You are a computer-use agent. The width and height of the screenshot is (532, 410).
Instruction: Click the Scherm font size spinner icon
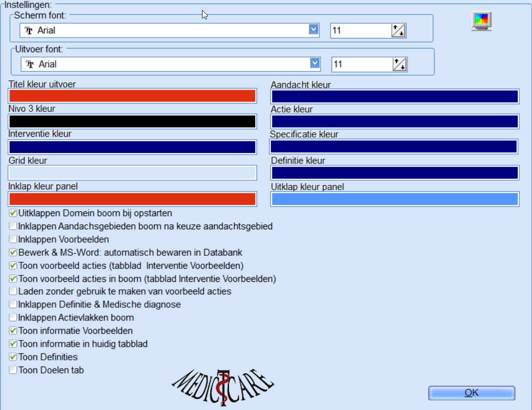pyautogui.click(x=398, y=31)
